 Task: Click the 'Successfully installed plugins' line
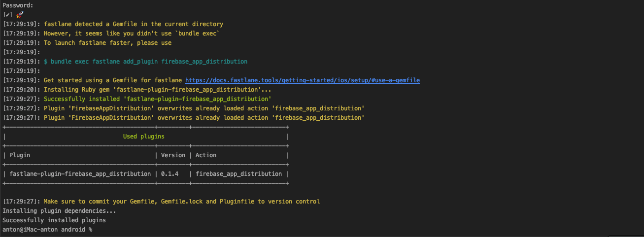pyautogui.click(x=54, y=220)
